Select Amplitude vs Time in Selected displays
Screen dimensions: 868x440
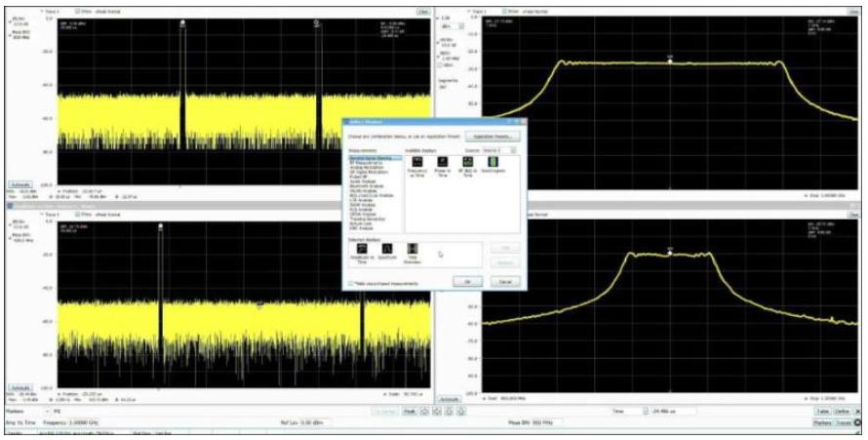point(363,249)
